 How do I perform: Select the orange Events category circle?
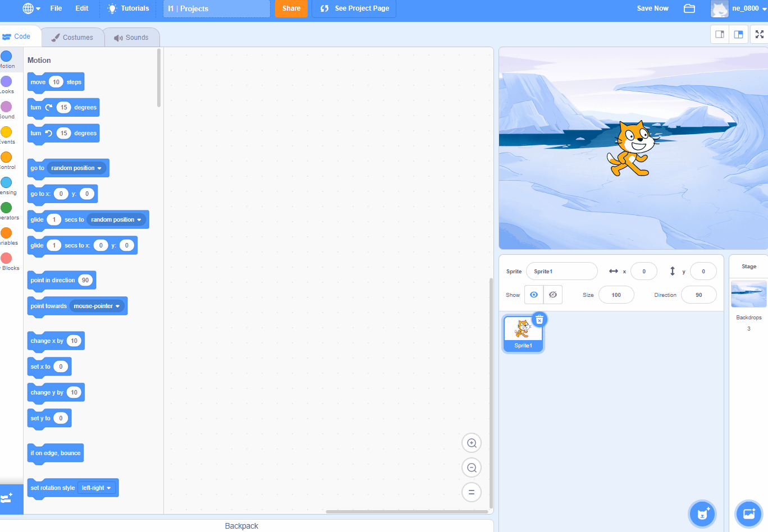coord(6,132)
